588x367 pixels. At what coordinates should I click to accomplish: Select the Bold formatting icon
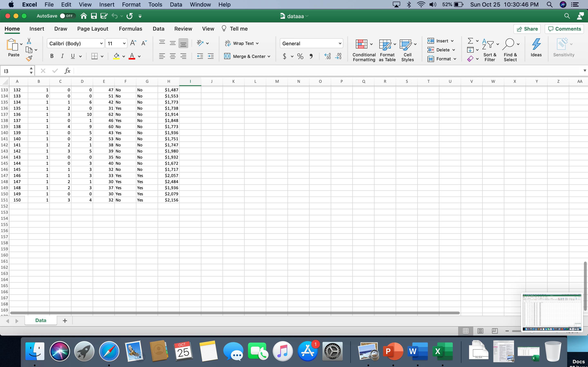pos(52,56)
